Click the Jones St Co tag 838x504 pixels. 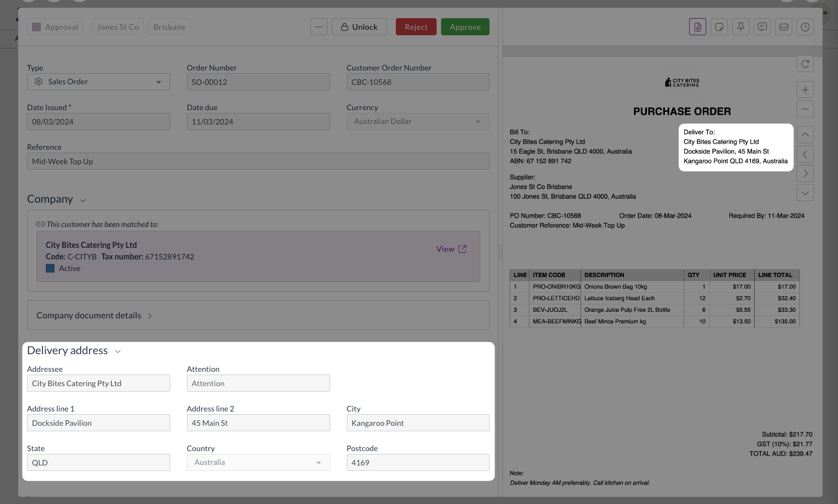click(118, 26)
